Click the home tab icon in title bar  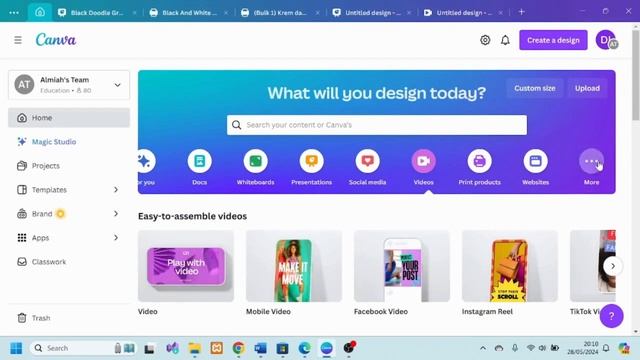pyautogui.click(x=40, y=12)
